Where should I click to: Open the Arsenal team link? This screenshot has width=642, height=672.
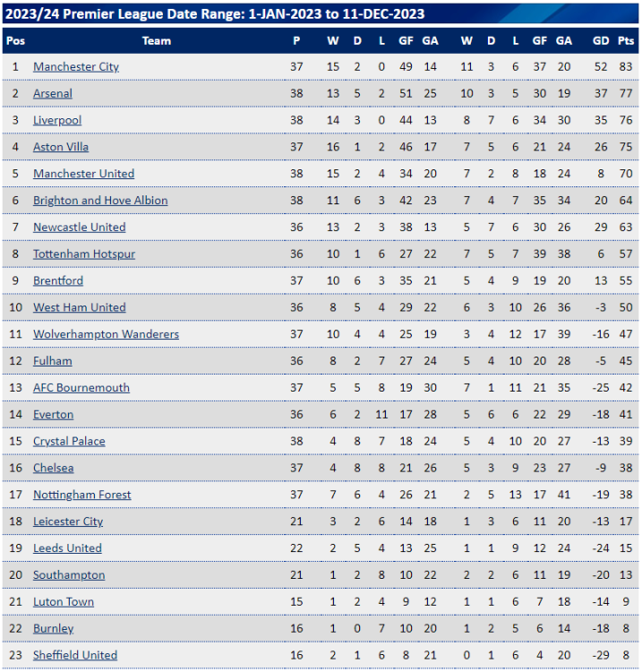(53, 93)
